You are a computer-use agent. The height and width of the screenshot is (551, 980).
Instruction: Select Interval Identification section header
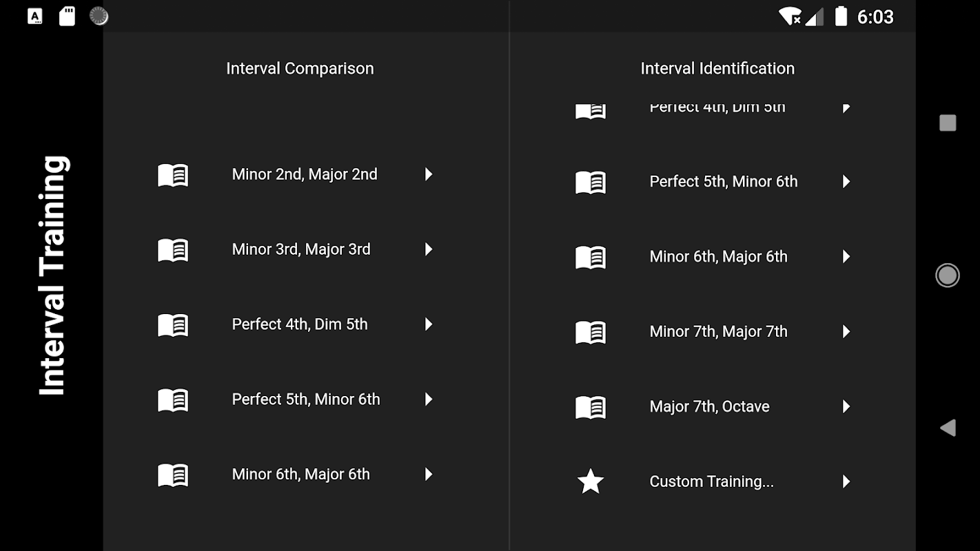717,68
